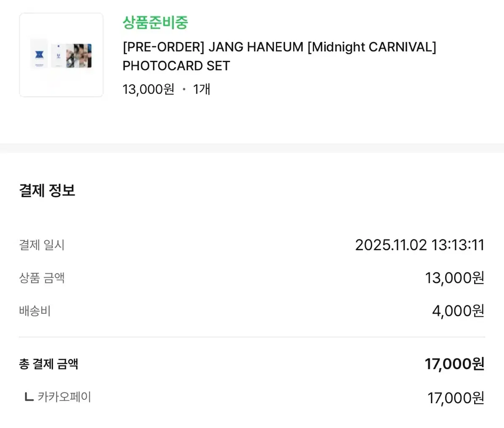Open the JANG HANEUM Midnight CARNIVAL product title
This screenshot has height=428, width=504.
click(279, 56)
